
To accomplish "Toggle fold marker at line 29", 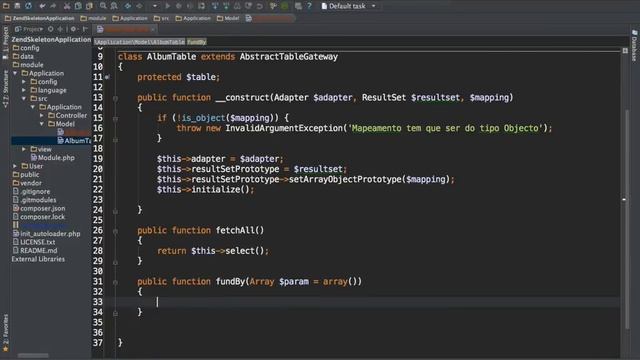I will coord(116,262).
